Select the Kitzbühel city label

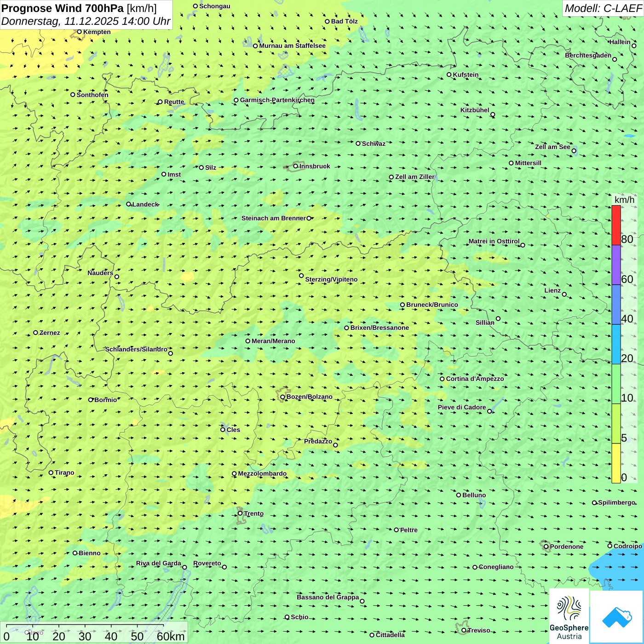[x=475, y=110]
